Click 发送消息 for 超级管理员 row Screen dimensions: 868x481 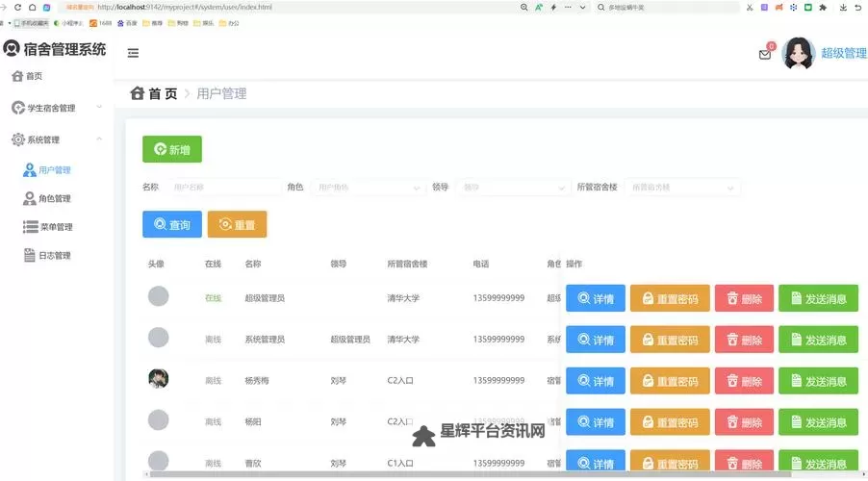click(x=818, y=298)
